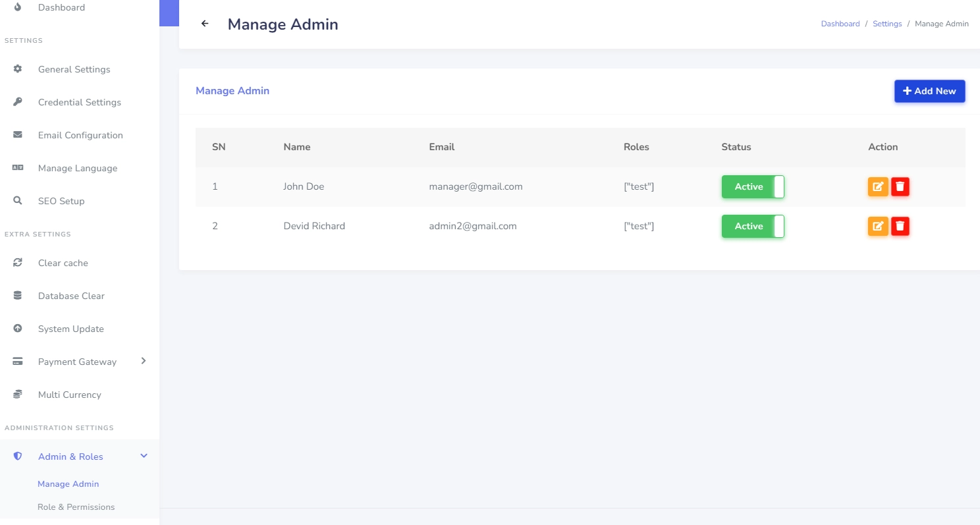Image resolution: width=980 pixels, height=525 pixels.
Task: Edit Devid Richard's admin record
Action: click(x=878, y=227)
